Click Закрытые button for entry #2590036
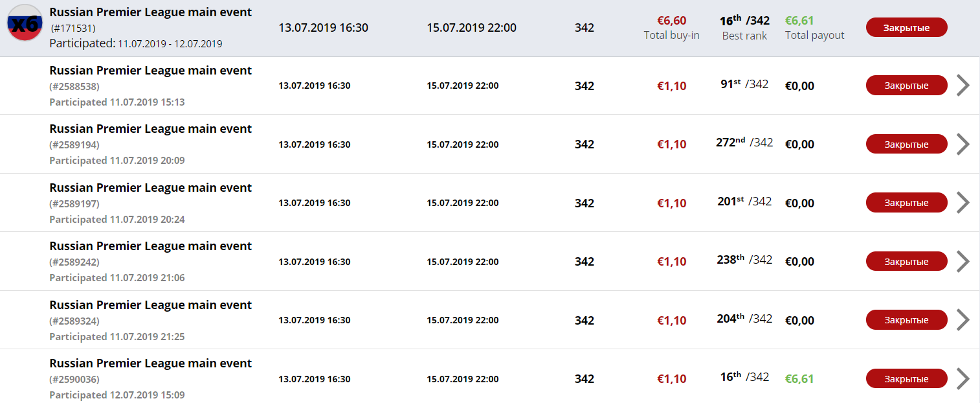980x403 pixels. tap(906, 378)
